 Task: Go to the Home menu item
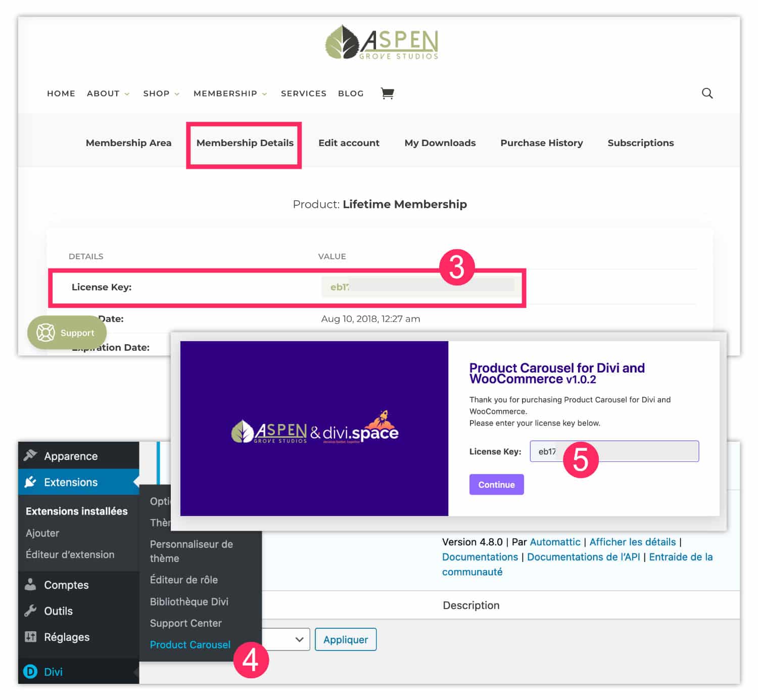61,94
